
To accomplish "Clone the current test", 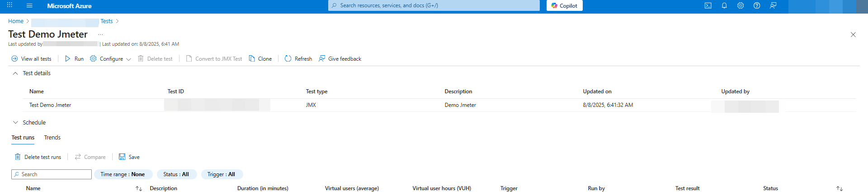I will 260,59.
